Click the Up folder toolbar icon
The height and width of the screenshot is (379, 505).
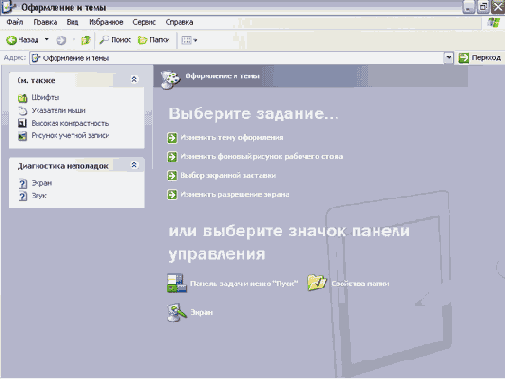coord(86,40)
